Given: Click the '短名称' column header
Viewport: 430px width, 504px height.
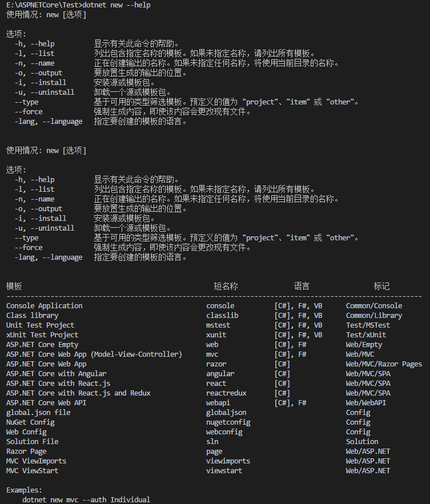Looking at the screenshot, I should pos(226,286).
